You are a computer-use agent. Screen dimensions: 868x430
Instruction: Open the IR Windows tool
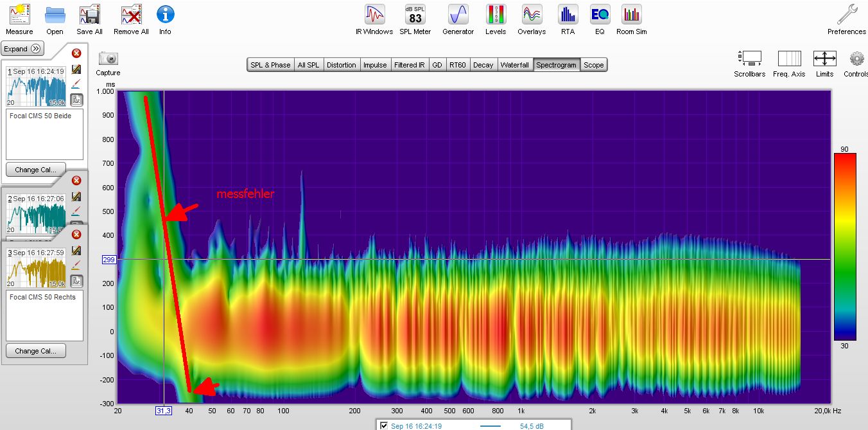pos(374,14)
